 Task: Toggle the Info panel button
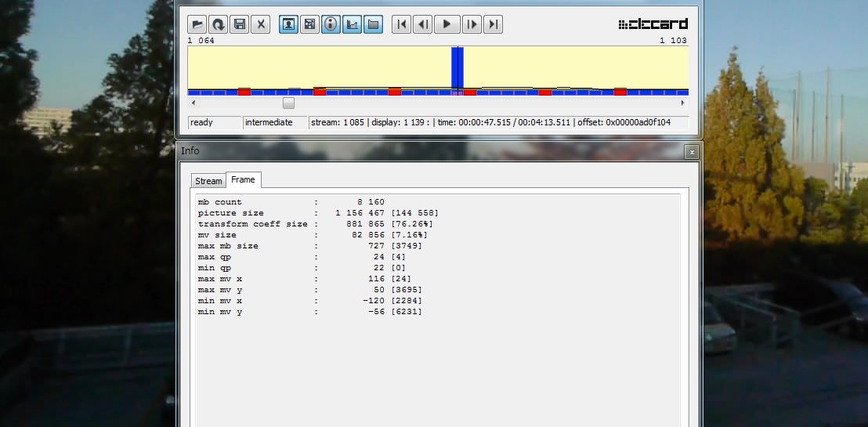click(x=331, y=24)
